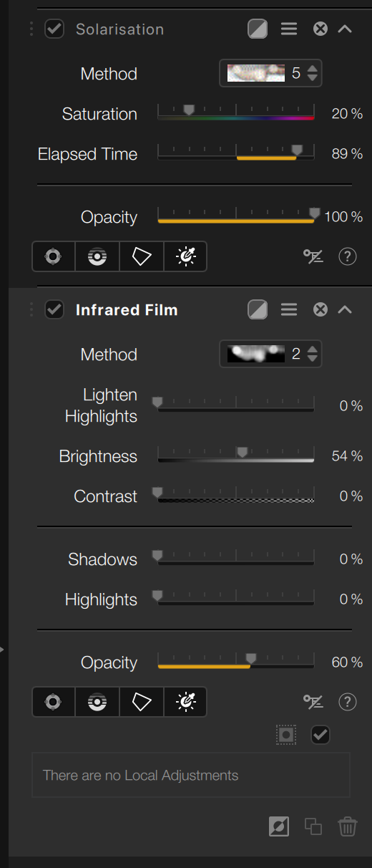Viewport: 372px width, 868px height.
Task: Collapse the Solarisation panel chevron
Action: 345,29
